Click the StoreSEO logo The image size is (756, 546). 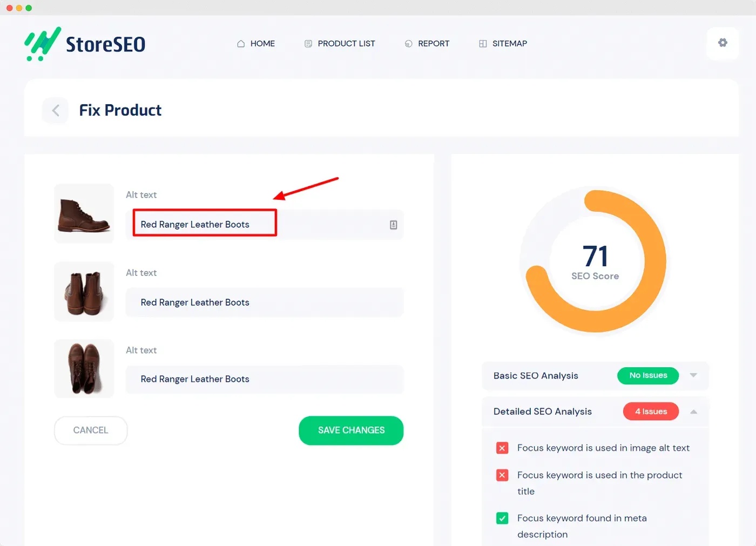click(x=85, y=44)
